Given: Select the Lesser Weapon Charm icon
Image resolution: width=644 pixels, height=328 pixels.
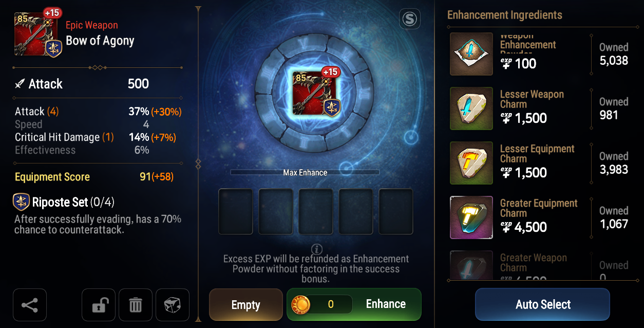Looking at the screenshot, I should click(471, 108).
